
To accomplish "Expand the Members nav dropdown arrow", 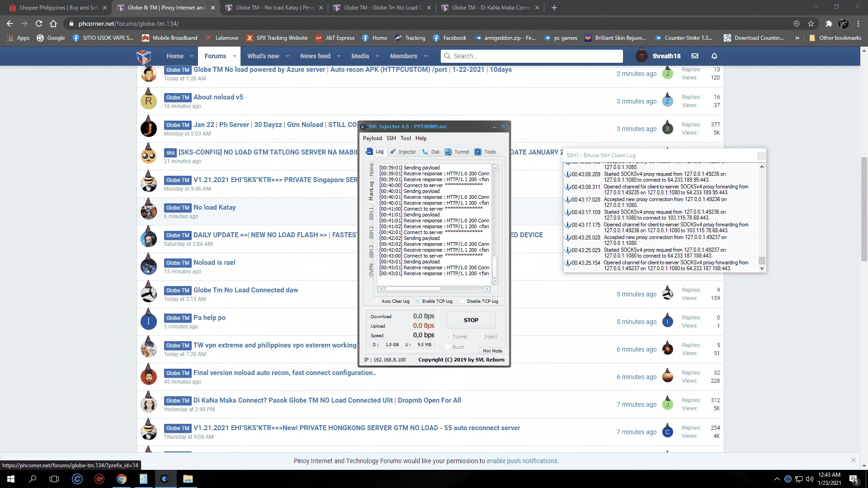I will [425, 56].
